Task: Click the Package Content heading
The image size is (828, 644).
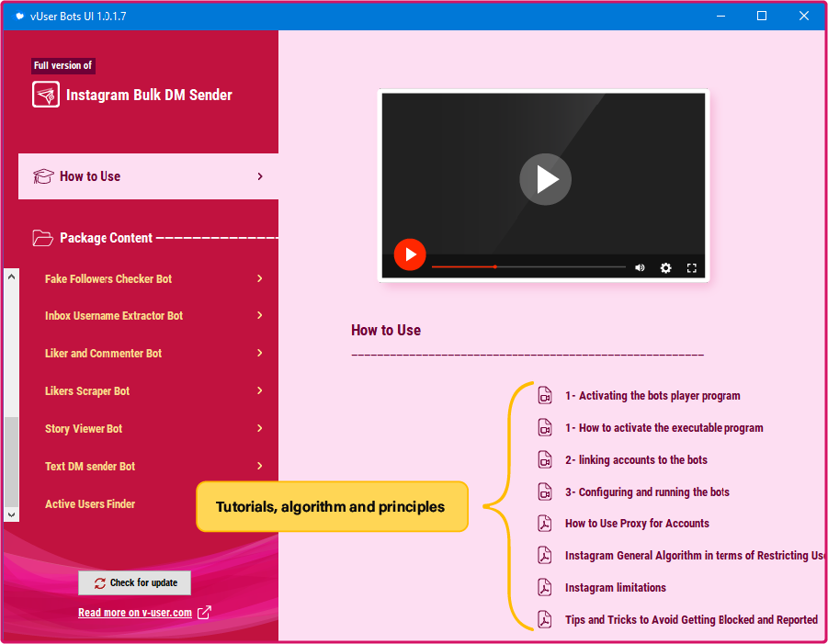Action: [x=106, y=238]
